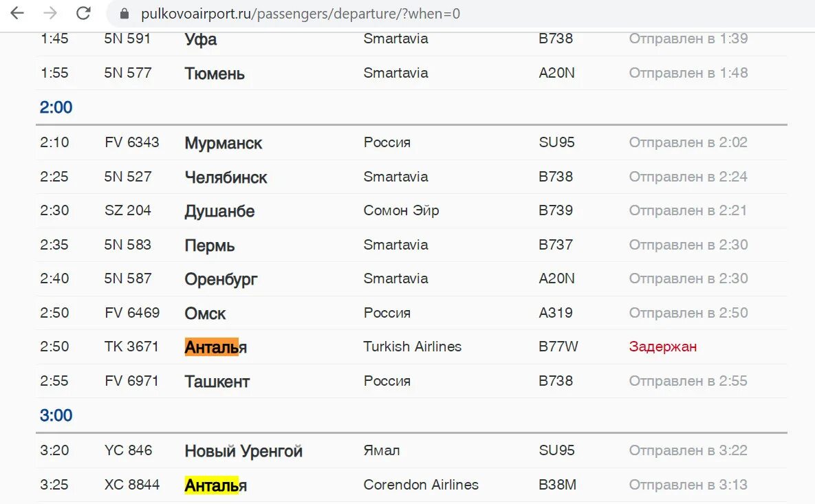
Task: Select the Тюмень flight 5N 577
Action: (412, 73)
